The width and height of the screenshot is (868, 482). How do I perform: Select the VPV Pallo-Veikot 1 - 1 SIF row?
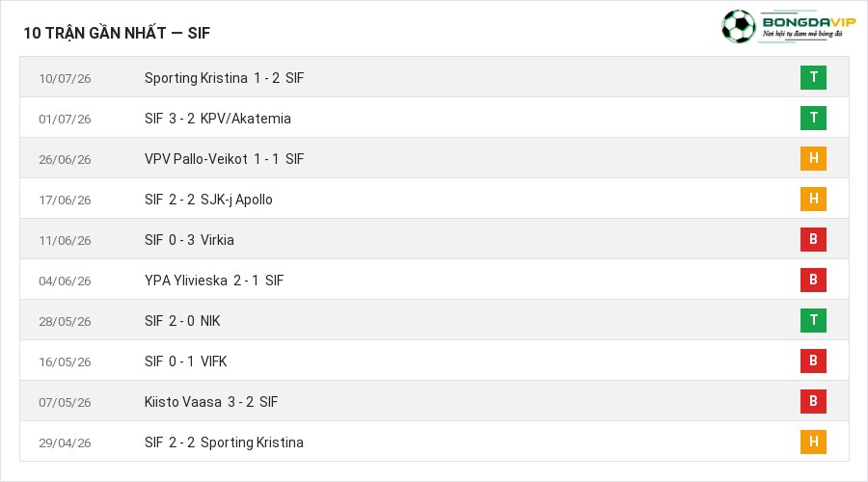[x=434, y=158]
